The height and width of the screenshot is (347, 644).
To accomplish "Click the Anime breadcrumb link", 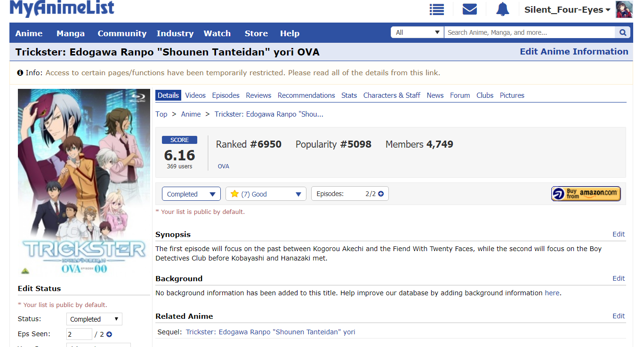I will [x=191, y=114].
